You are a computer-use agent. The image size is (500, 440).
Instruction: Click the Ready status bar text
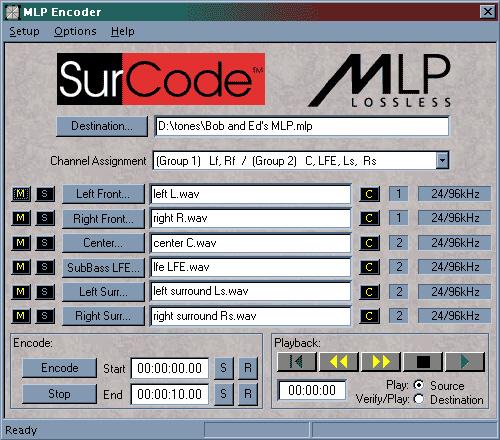(x=21, y=430)
